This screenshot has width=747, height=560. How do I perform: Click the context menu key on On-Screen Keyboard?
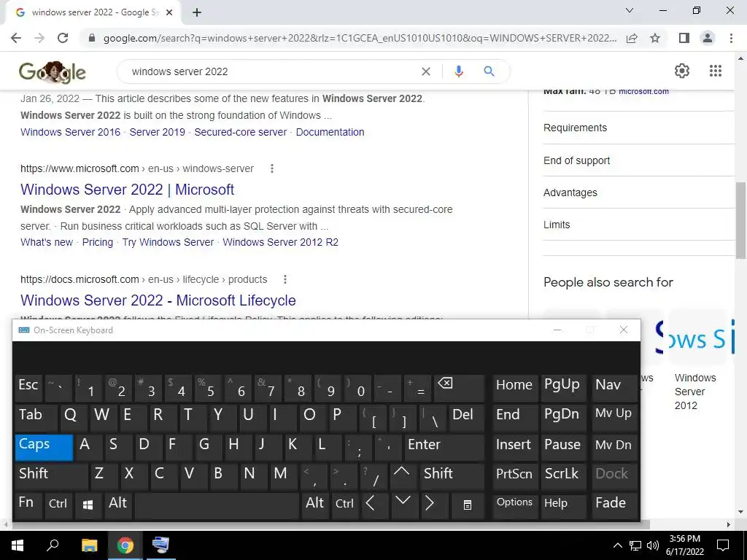point(468,505)
